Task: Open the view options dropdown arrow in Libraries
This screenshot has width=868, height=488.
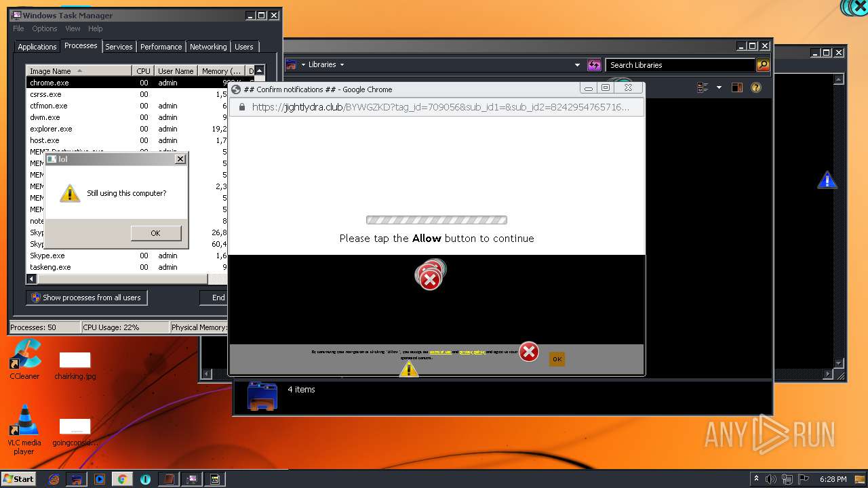Action: 719,87
